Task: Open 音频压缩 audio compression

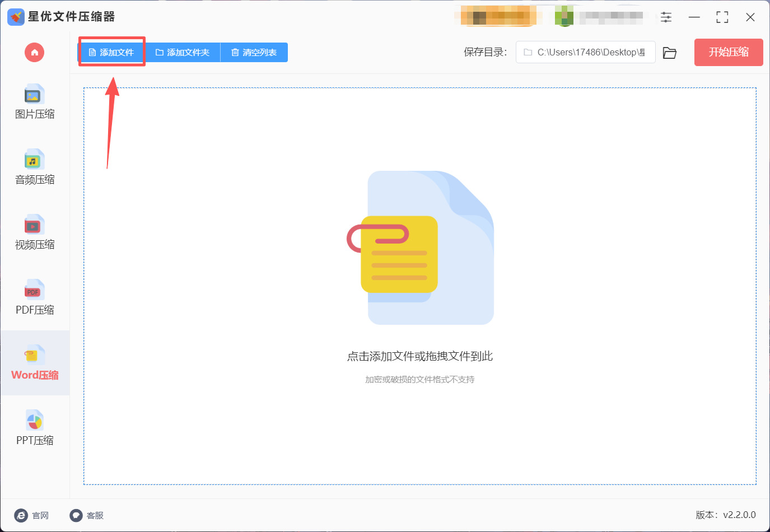Action: [35, 167]
